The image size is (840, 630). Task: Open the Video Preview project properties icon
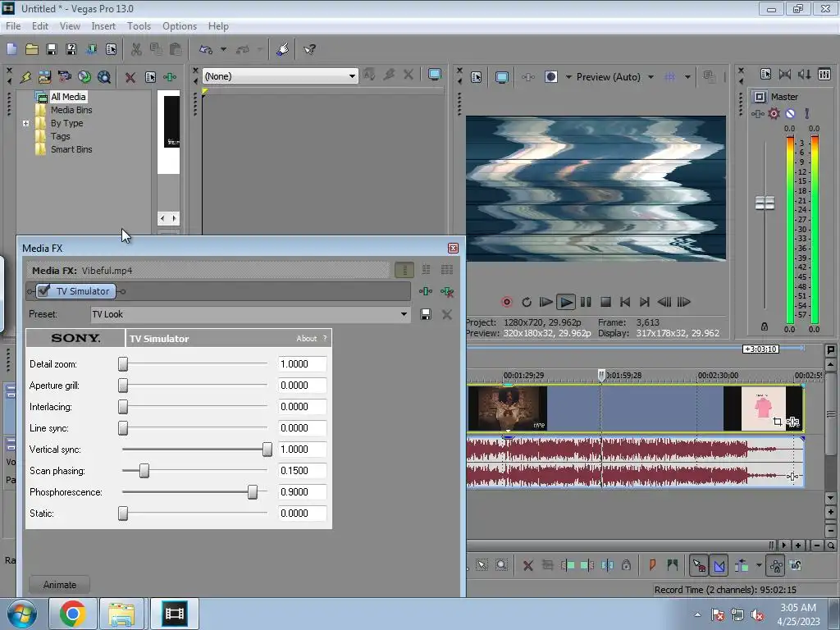[x=477, y=77]
